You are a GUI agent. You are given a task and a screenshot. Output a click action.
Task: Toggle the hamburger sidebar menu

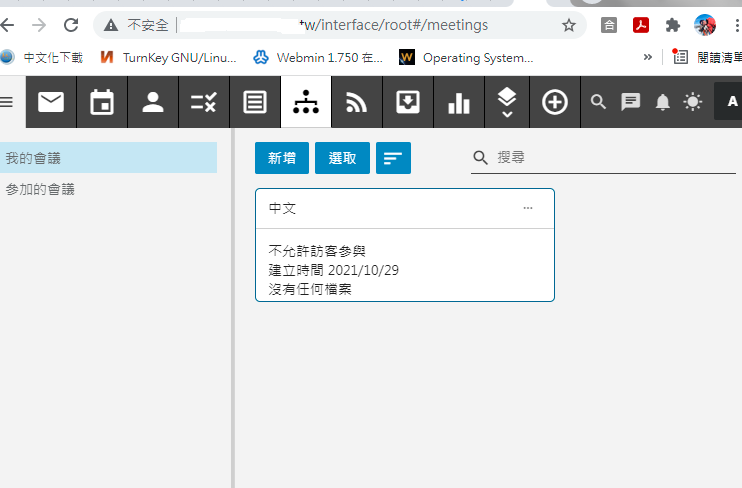7,101
